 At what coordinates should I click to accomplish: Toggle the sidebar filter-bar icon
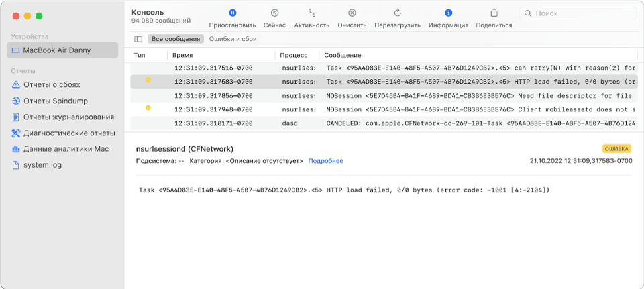138,39
